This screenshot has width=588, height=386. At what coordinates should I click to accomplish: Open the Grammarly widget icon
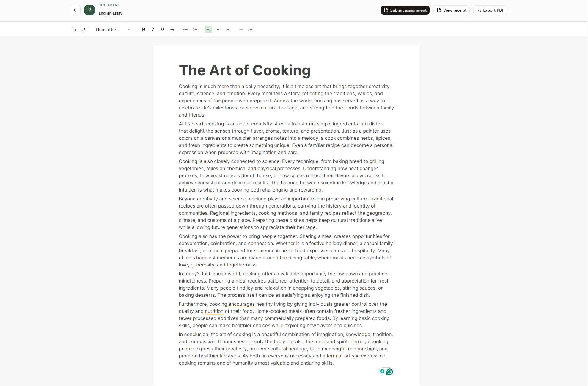pyautogui.click(x=389, y=372)
